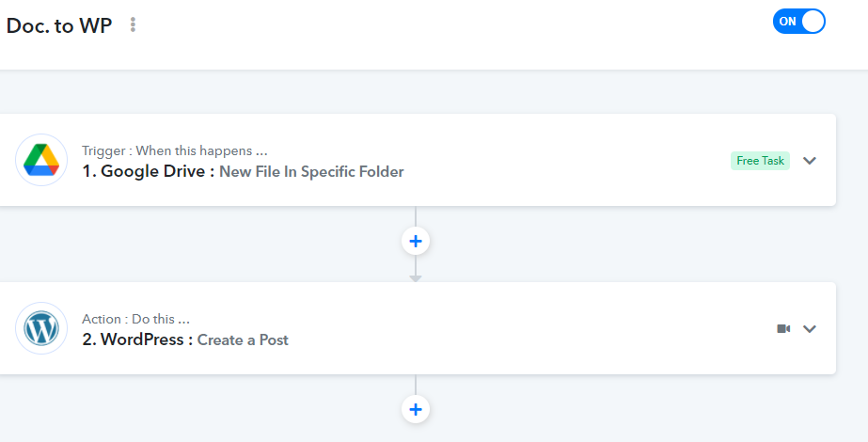Turn off the workflow ON switch
The width and height of the screenshot is (868, 442).
(x=798, y=22)
